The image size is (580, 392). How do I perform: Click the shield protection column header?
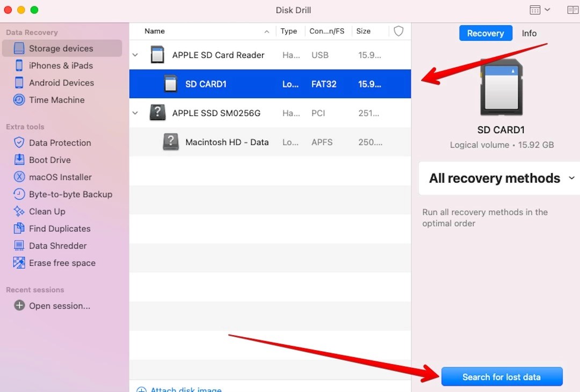tap(398, 31)
